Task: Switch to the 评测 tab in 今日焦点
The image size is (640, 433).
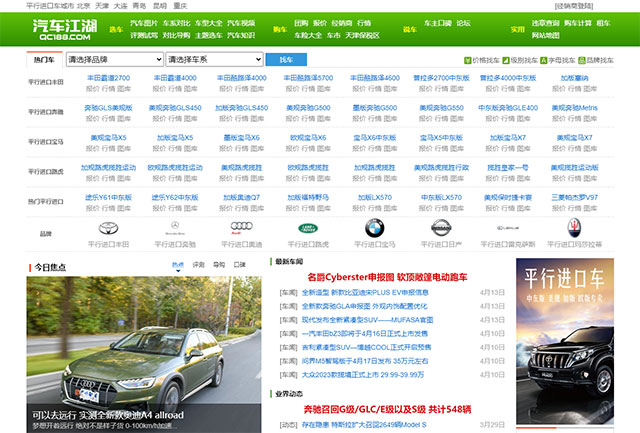Action: click(198, 265)
